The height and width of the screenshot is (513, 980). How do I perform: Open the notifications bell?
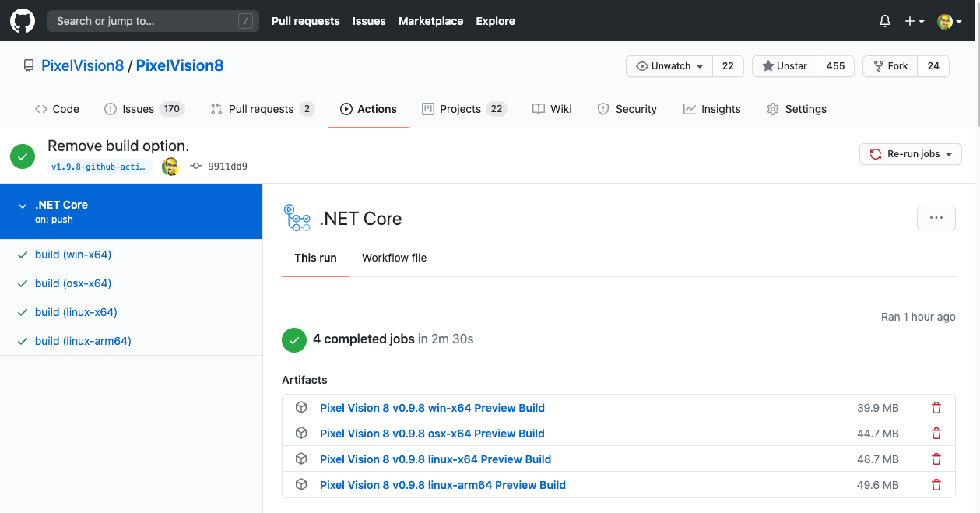point(885,21)
